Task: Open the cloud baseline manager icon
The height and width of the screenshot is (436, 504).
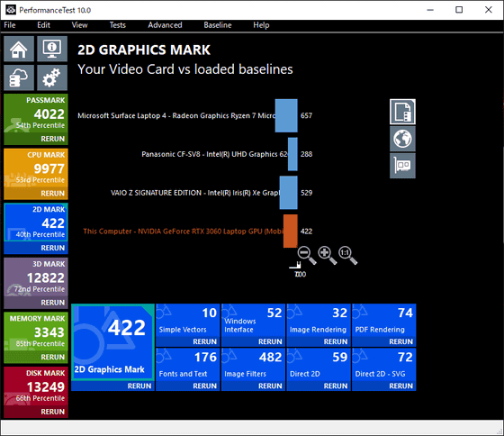Action: [19, 77]
